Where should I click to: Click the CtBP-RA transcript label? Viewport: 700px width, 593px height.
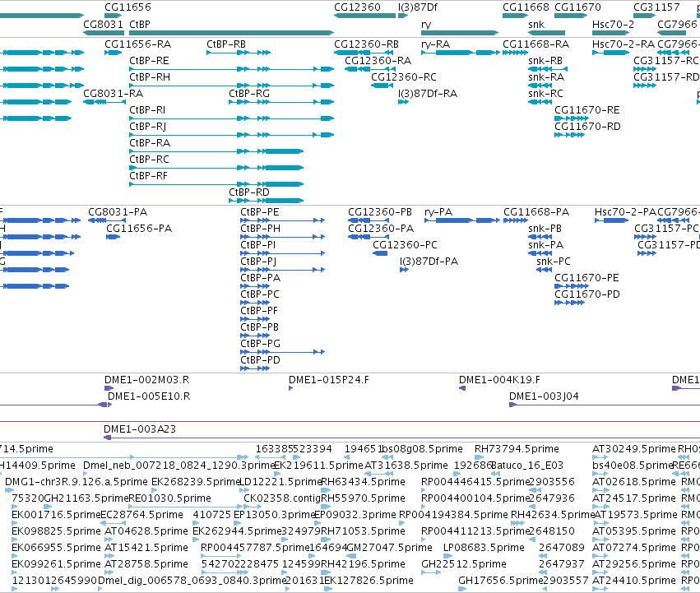150,143
